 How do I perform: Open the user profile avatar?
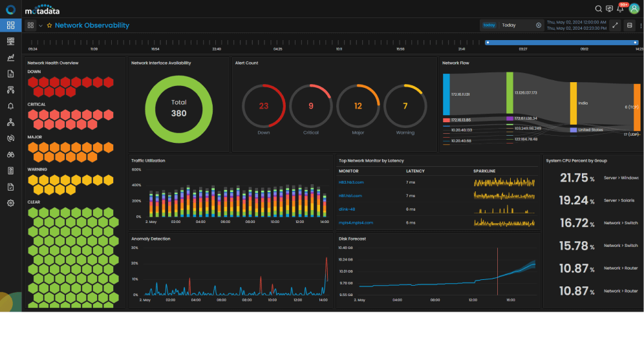click(x=634, y=8)
